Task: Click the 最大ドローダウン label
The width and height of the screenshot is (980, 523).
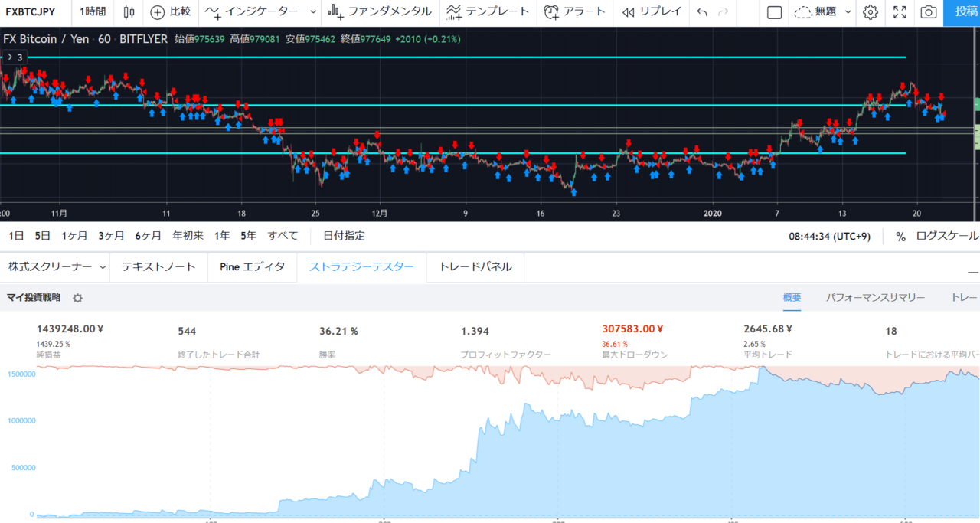Action: point(635,355)
